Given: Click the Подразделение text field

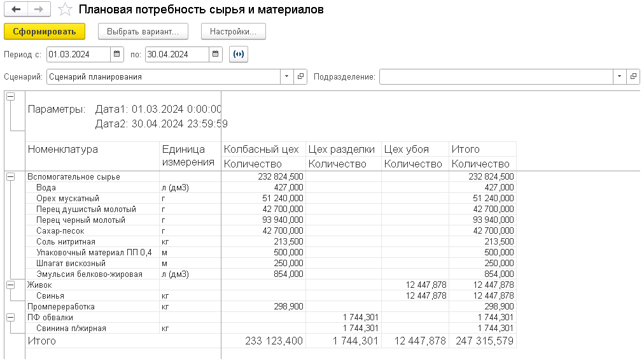Looking at the screenshot, I should 496,76.
